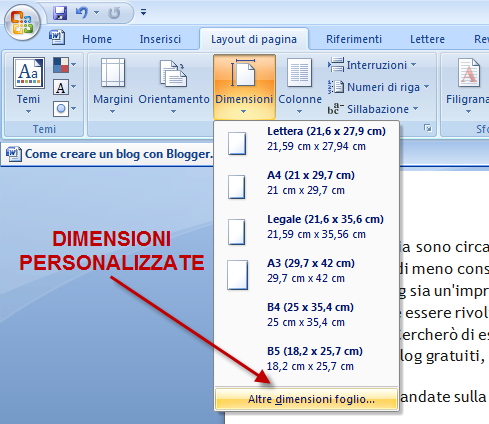Open the Orientamento options
Image resolution: width=489 pixels, height=424 pixels.
pyautogui.click(x=174, y=86)
